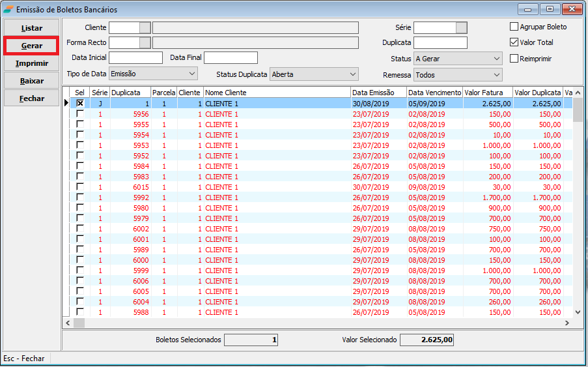Click vertical scrollbar down arrow

[578, 313]
